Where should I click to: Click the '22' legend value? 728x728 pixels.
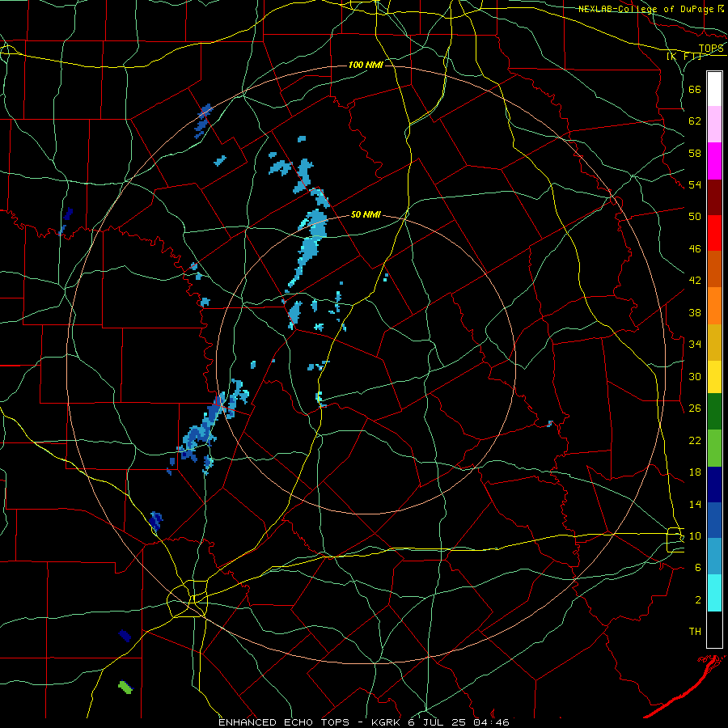click(x=695, y=440)
